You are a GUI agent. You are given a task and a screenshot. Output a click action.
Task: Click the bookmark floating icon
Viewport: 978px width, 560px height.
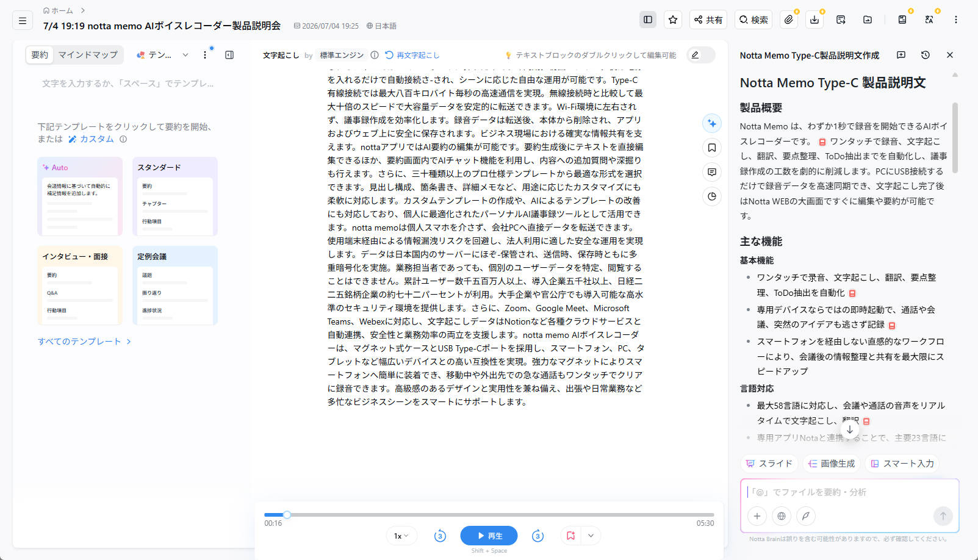712,148
